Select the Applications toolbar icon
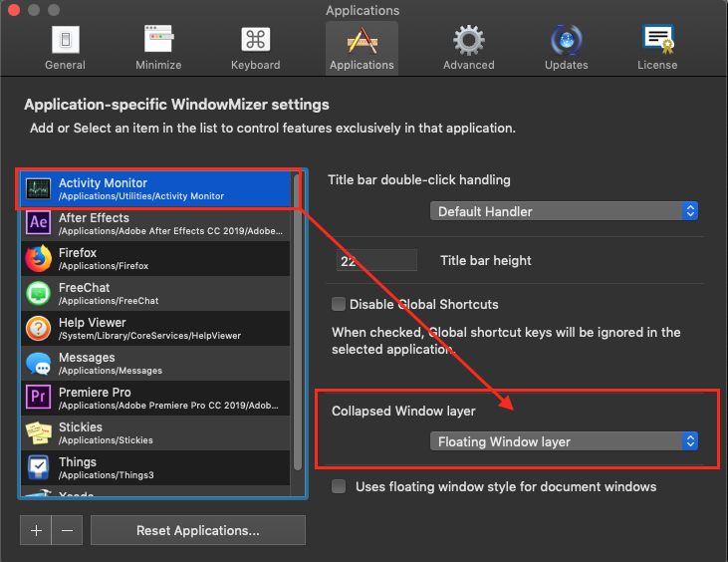 coord(363,40)
